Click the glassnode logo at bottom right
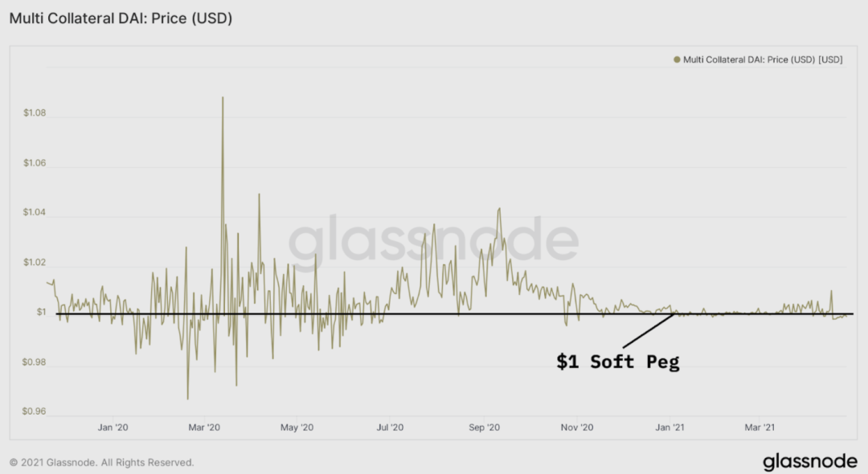This screenshot has width=868, height=474. (810, 461)
